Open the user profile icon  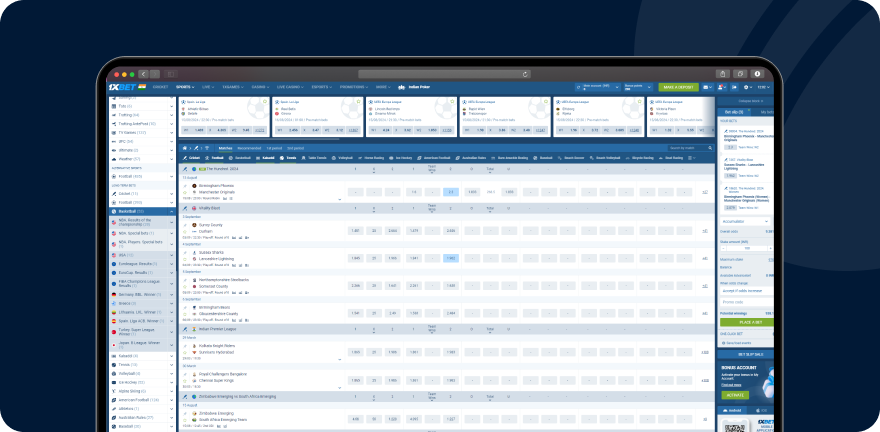click(720, 87)
